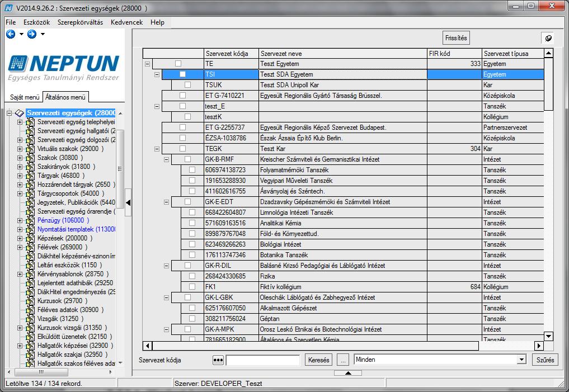Image resolution: width=569 pixels, height=392 pixels.
Task: Open the Szerepkörváltás menu
Action: (80, 22)
